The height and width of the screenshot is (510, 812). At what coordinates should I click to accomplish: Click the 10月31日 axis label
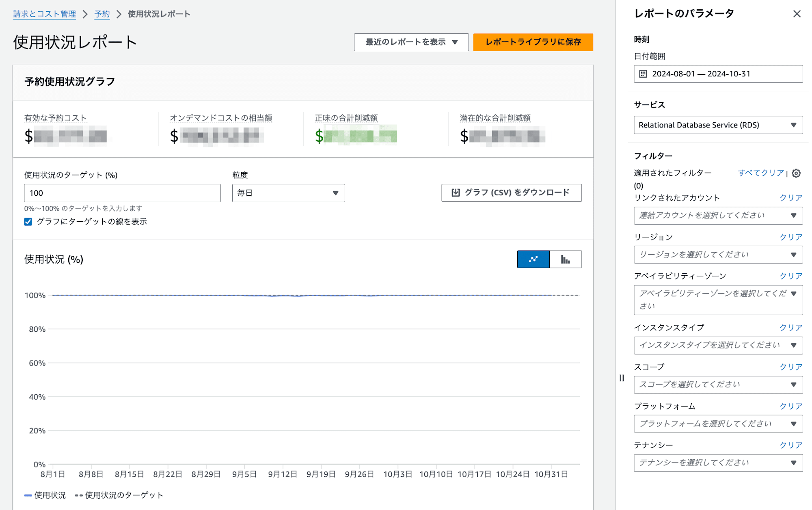551,474
